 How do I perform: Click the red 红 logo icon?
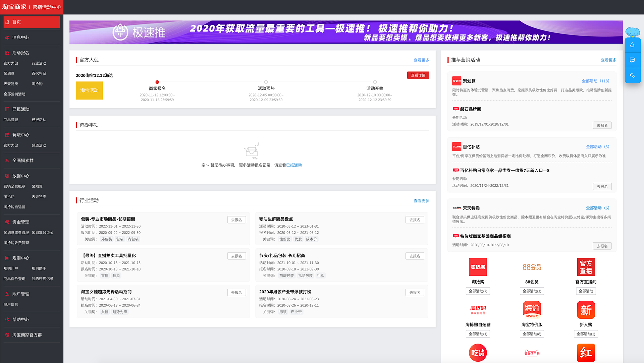tap(586, 353)
